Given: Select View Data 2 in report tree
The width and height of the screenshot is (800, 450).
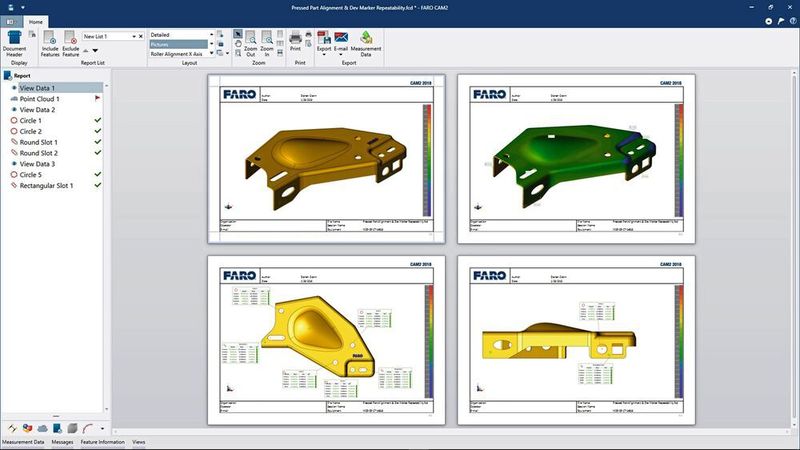Looking at the screenshot, I should click(37, 110).
